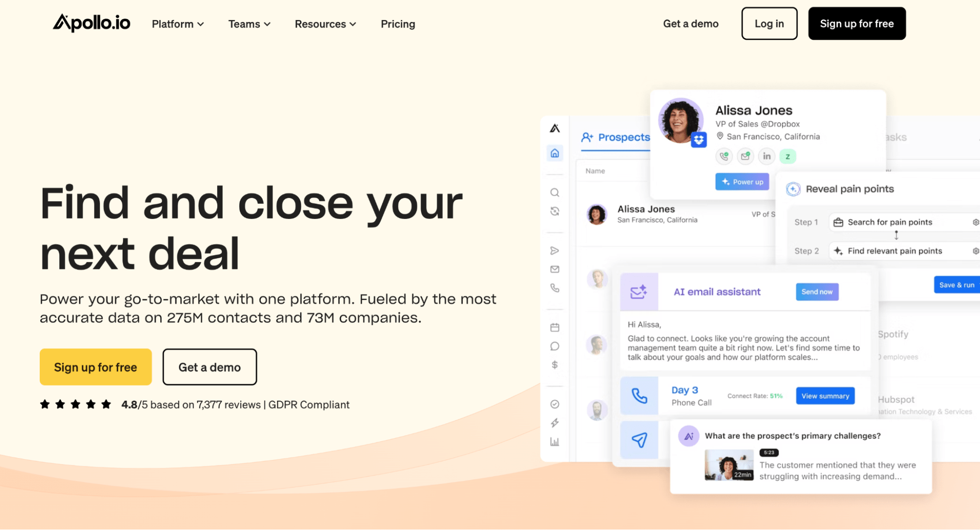Viewport: 980px width, 530px height.
Task: Click Save and run workflow button
Action: coord(956,285)
